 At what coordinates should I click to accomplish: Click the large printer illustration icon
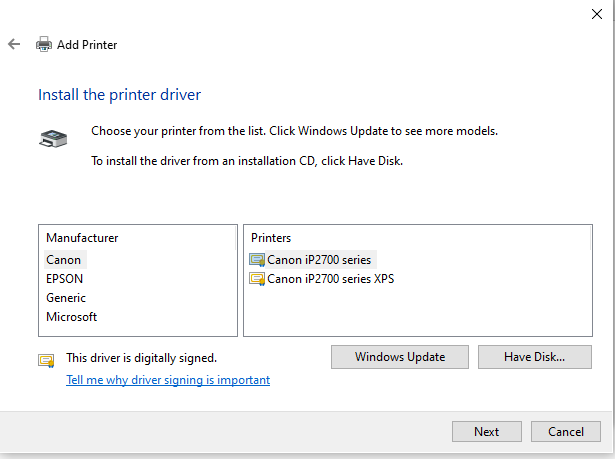tap(55, 141)
